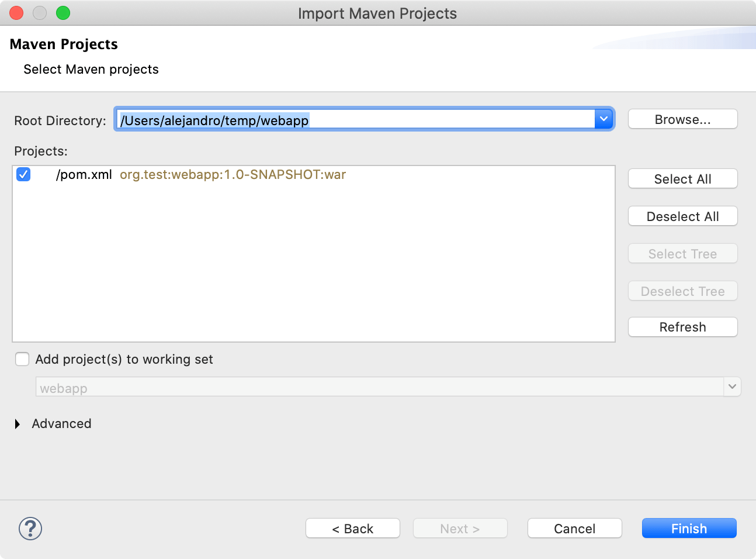Minimize the Import Maven Projects window
The image size is (756, 559).
click(39, 12)
